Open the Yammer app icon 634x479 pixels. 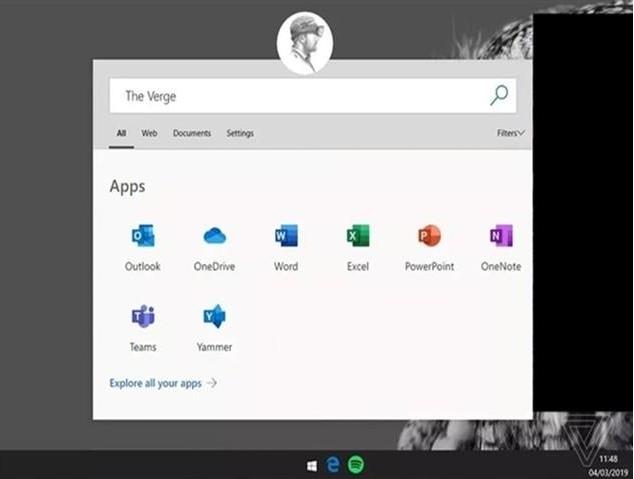click(x=214, y=318)
